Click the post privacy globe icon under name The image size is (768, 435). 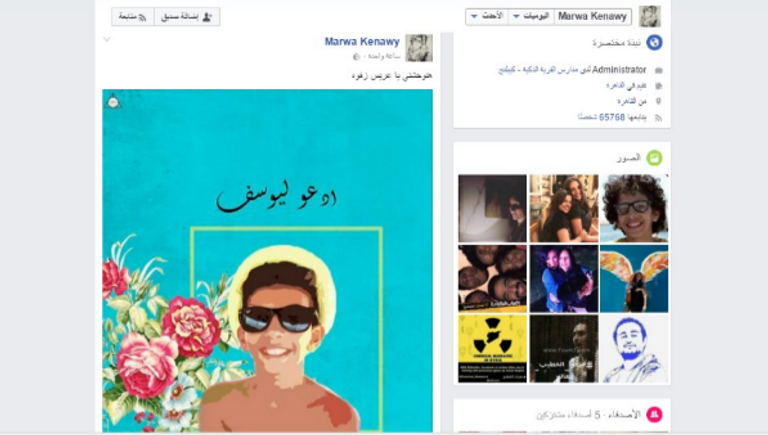coord(357,57)
